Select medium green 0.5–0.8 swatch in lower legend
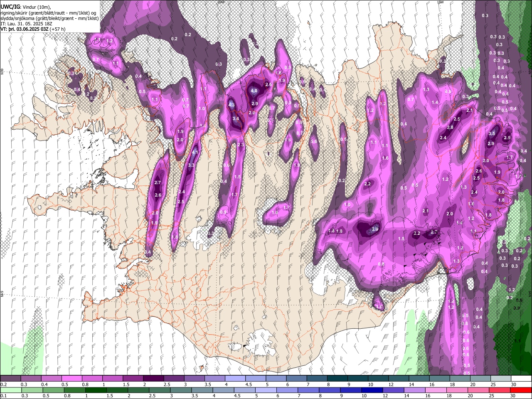This screenshot has width=532, height=399. 53,390
